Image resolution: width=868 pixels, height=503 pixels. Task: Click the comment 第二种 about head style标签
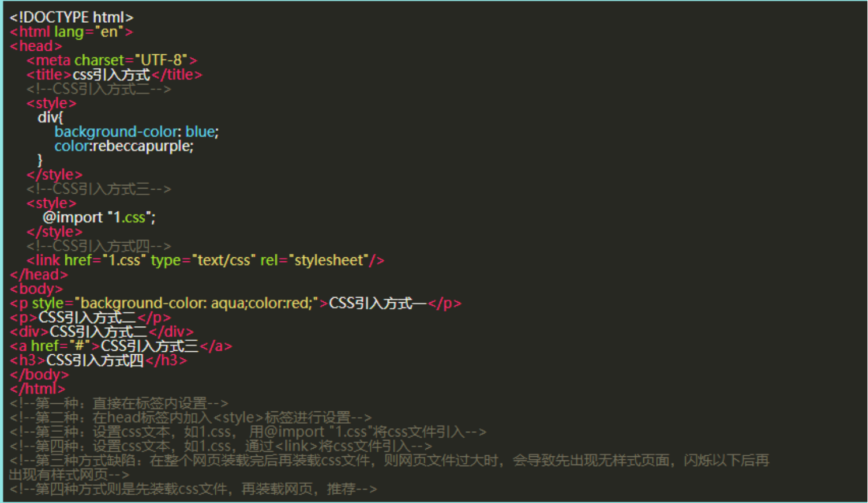tap(191, 417)
